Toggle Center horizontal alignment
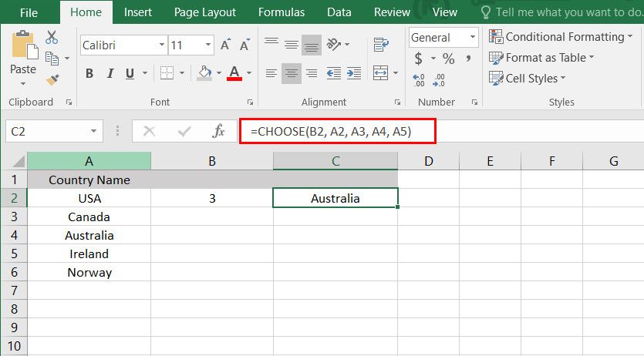The image size is (644, 356). (292, 73)
